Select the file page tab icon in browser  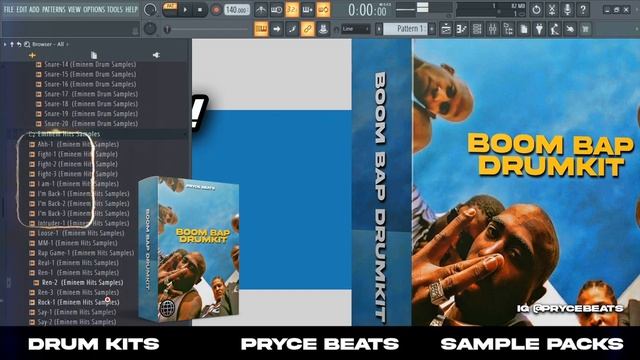[x=94, y=55]
